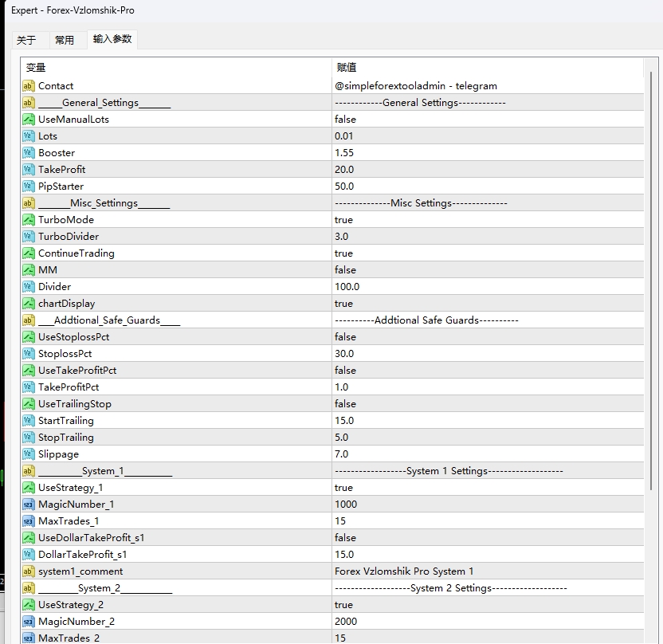Open the UseStrategy_1 value dropdown
Viewport: 663px width, 644px height.
(x=343, y=488)
